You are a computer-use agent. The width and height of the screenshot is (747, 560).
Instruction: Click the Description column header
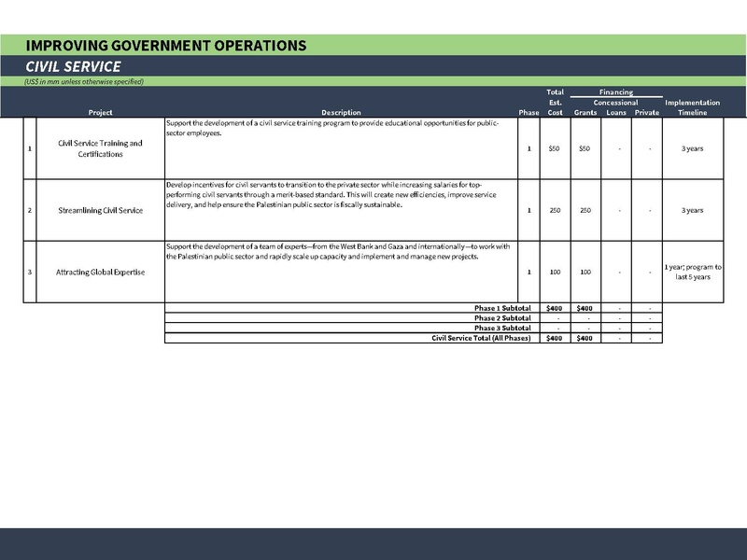click(x=341, y=112)
